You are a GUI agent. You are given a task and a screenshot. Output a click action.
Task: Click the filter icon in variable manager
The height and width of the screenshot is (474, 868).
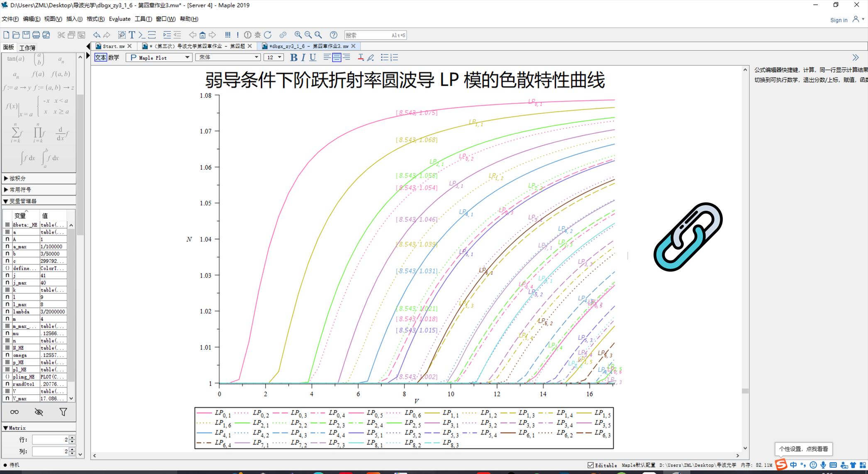[62, 412]
